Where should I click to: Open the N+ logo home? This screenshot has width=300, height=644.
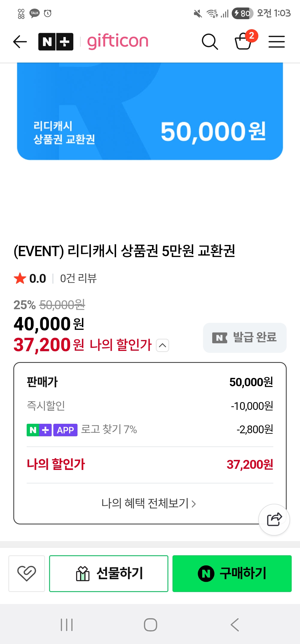click(56, 42)
